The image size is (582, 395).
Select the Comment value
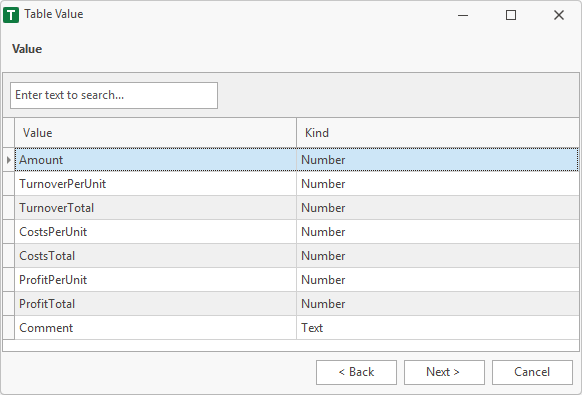pyautogui.click(x=156, y=328)
